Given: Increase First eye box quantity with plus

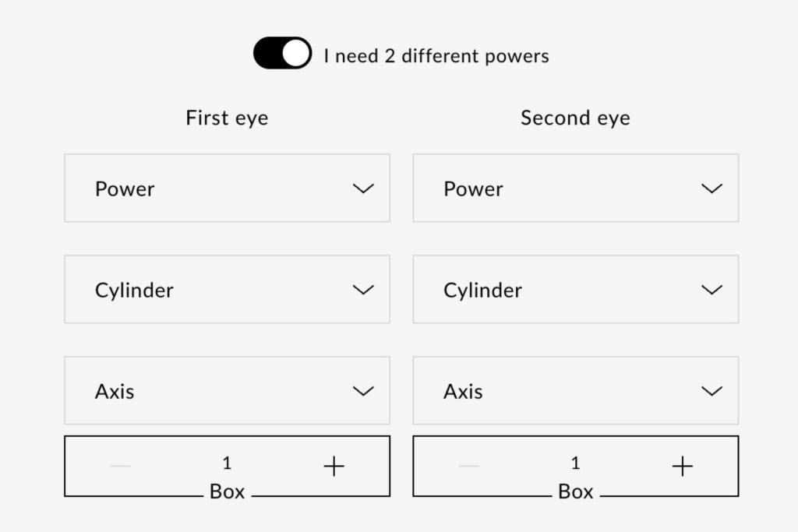Looking at the screenshot, I should [x=334, y=467].
